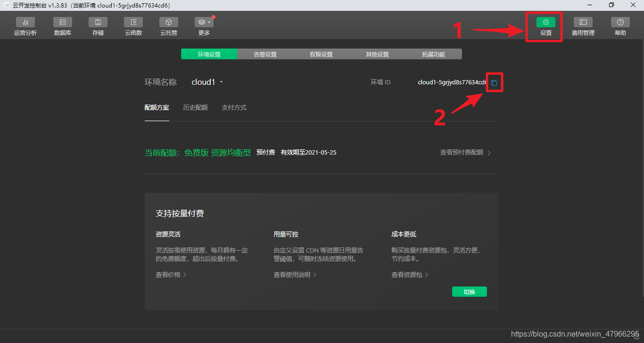
Task: Select the 历史配额 sub-tab
Action: click(195, 107)
